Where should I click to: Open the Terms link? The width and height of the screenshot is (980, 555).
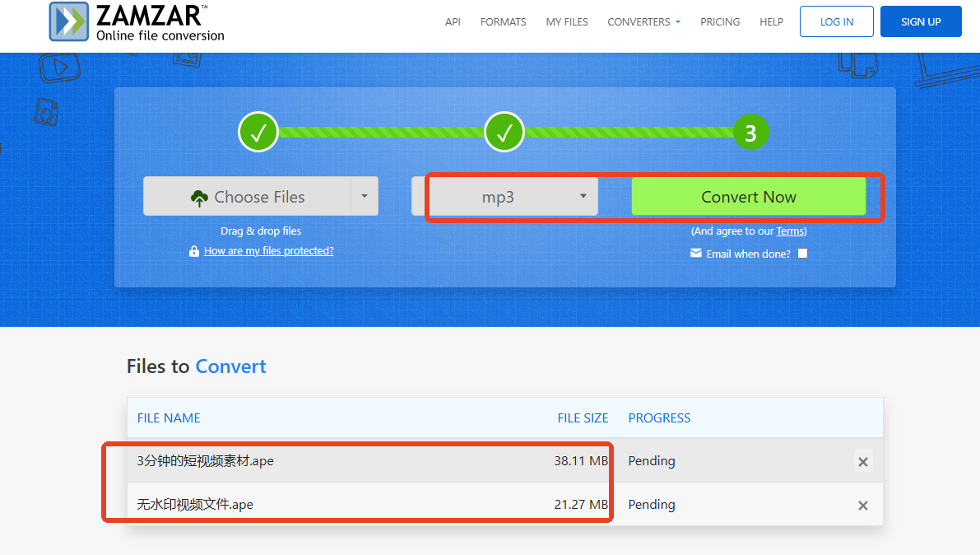(790, 231)
